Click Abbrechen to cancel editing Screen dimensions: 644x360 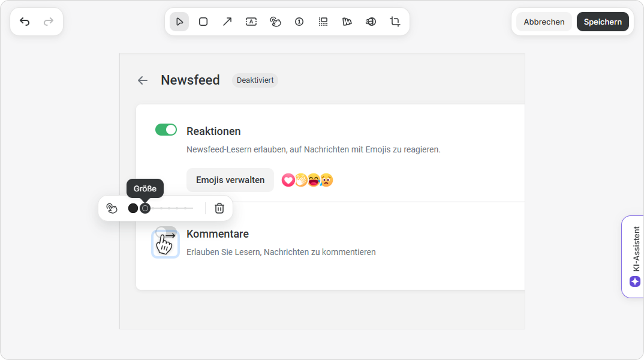tap(544, 22)
